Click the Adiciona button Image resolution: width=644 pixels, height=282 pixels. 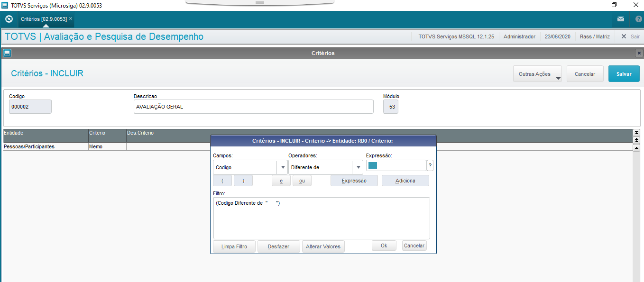(405, 181)
